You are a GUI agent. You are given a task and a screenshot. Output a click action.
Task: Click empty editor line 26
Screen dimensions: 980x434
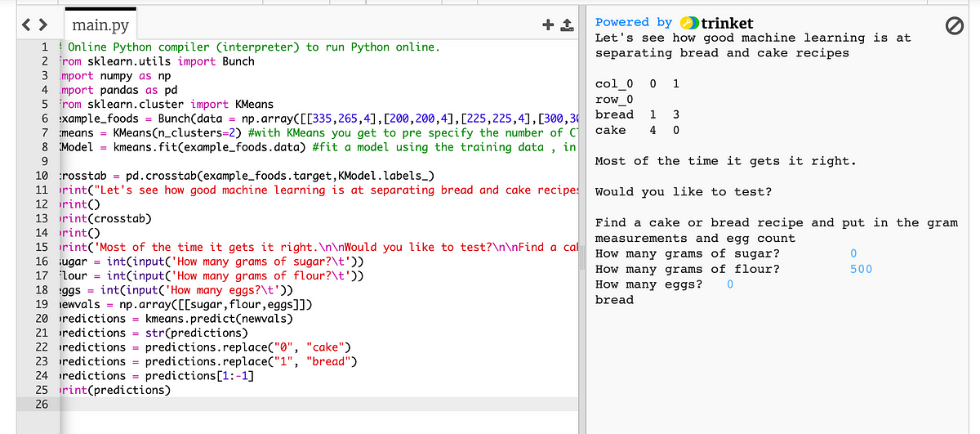point(318,405)
